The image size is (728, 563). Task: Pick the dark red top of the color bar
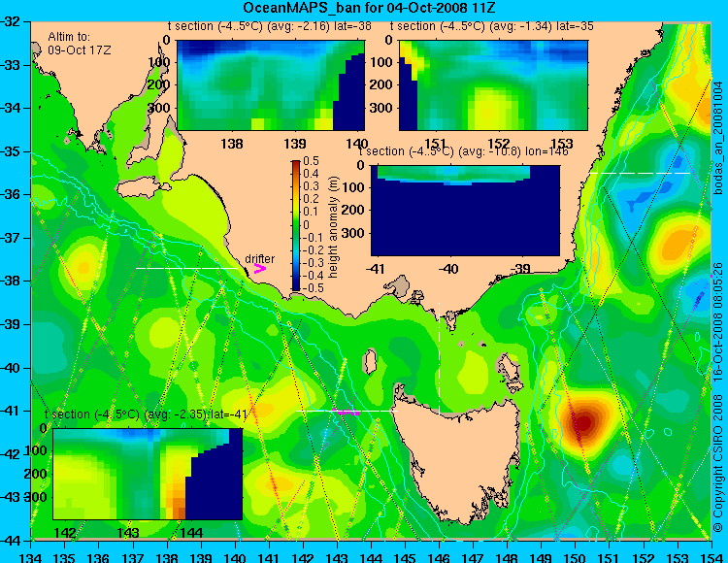tap(296, 164)
